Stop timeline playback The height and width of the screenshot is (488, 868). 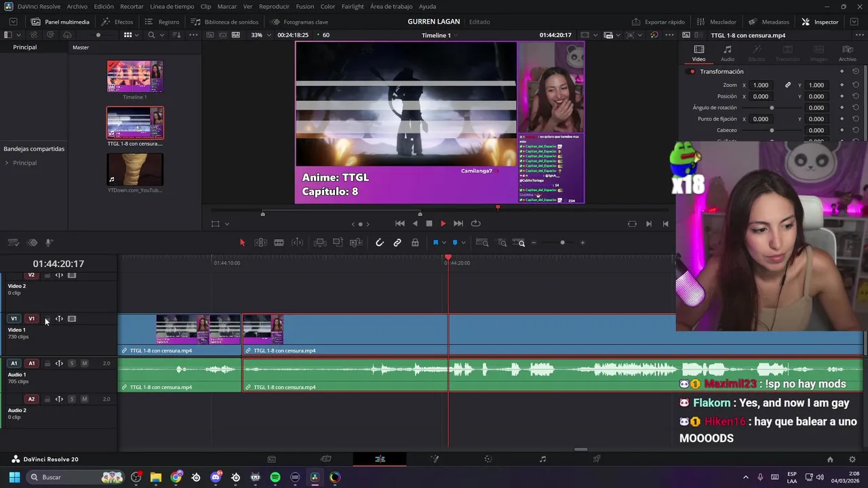tap(429, 224)
